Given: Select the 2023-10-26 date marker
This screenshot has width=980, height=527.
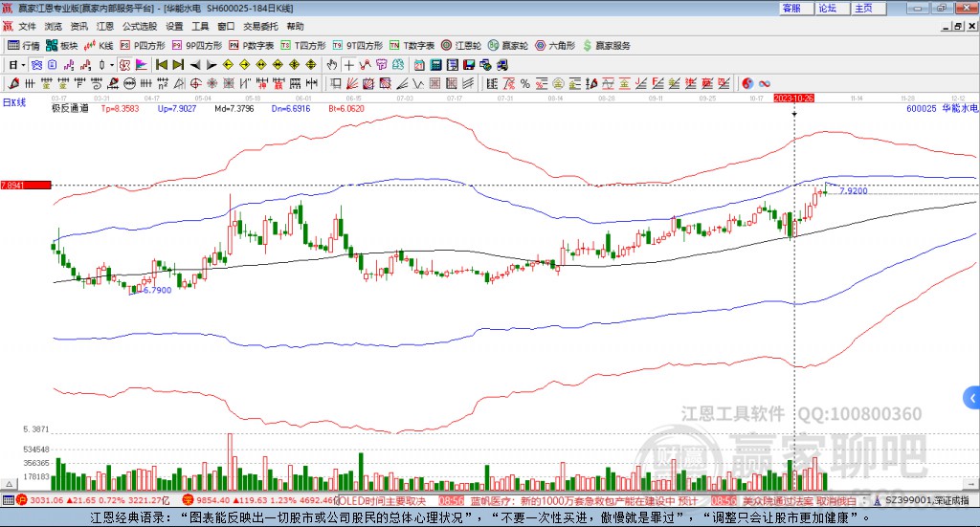Looking at the screenshot, I should point(793,98).
